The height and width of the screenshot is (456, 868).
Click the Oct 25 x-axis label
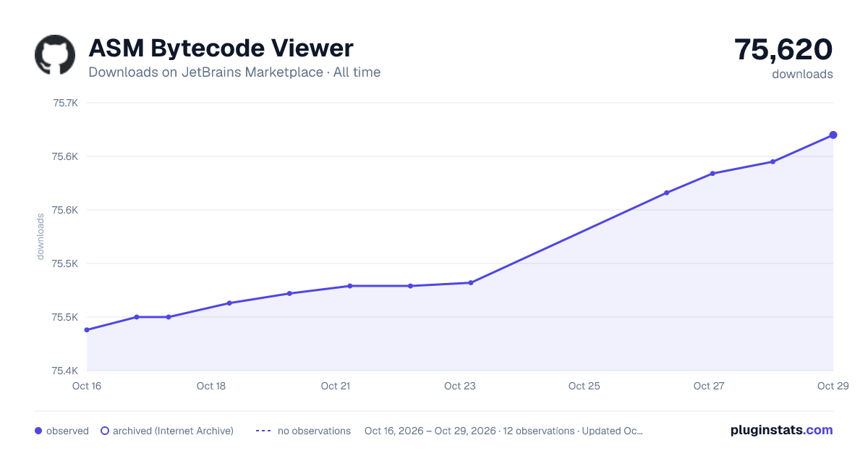[x=584, y=386]
